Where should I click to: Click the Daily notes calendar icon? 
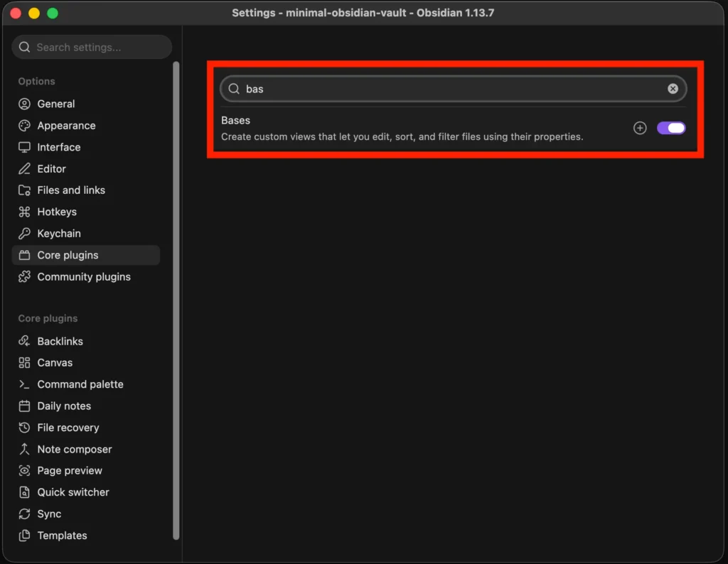tap(24, 406)
